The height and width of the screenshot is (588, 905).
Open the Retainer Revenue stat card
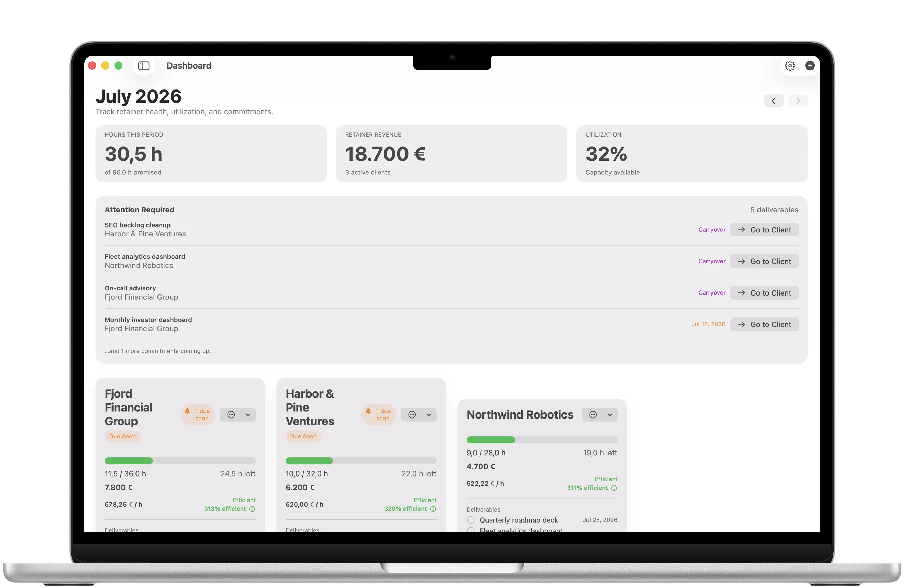pos(451,154)
